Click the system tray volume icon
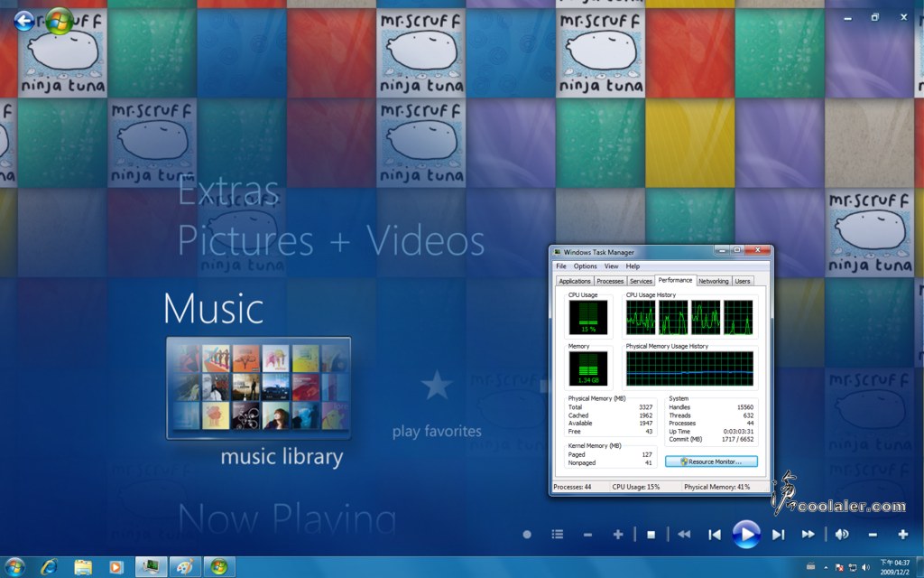924x578 pixels. pyautogui.click(x=865, y=567)
